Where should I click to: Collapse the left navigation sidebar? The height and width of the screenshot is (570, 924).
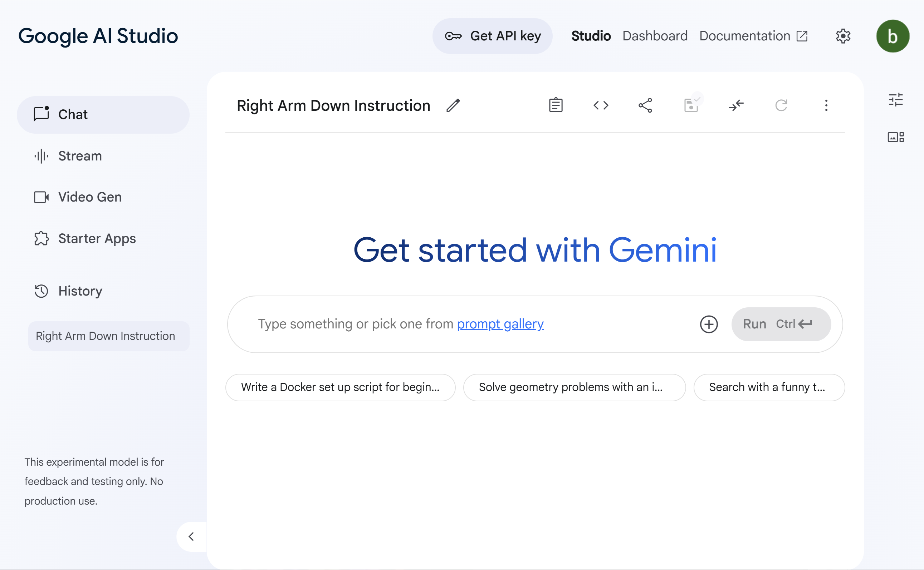tap(191, 536)
